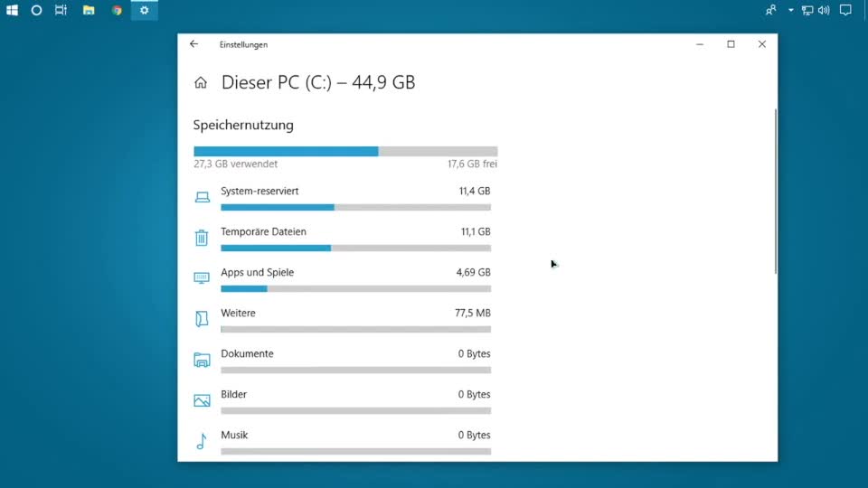The width and height of the screenshot is (868, 488).
Task: Open network status tray icon
Action: click(x=807, y=10)
